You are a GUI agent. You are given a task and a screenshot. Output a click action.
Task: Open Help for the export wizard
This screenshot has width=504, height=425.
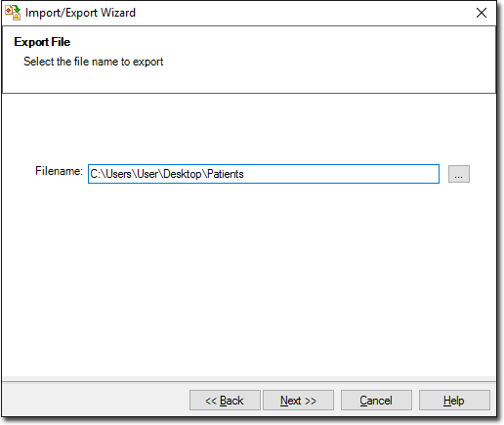pos(454,401)
